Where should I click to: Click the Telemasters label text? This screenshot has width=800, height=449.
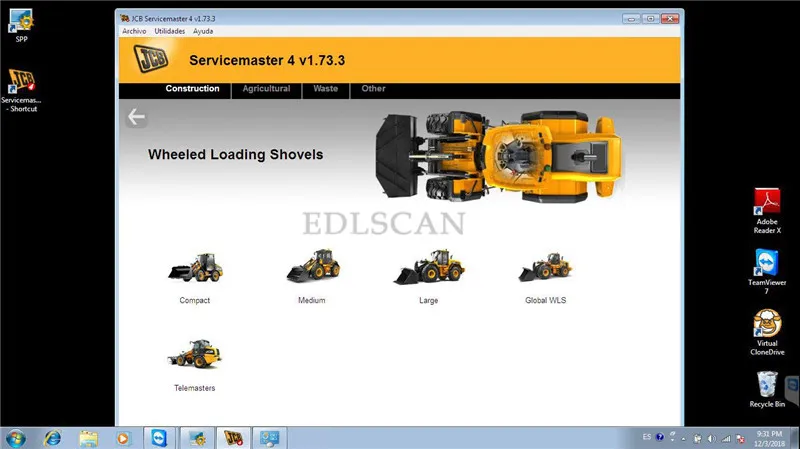click(194, 388)
